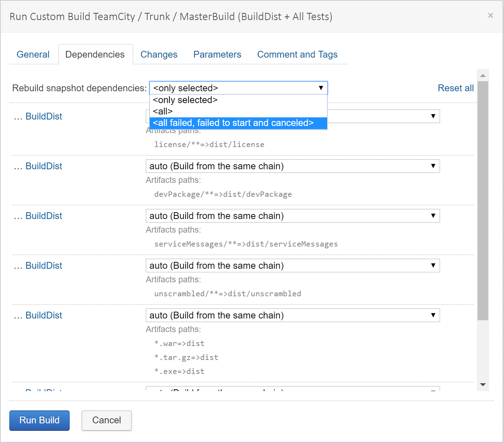Close the Run Custom Build dialog
Viewport: 504px width, 443px height.
click(x=490, y=15)
